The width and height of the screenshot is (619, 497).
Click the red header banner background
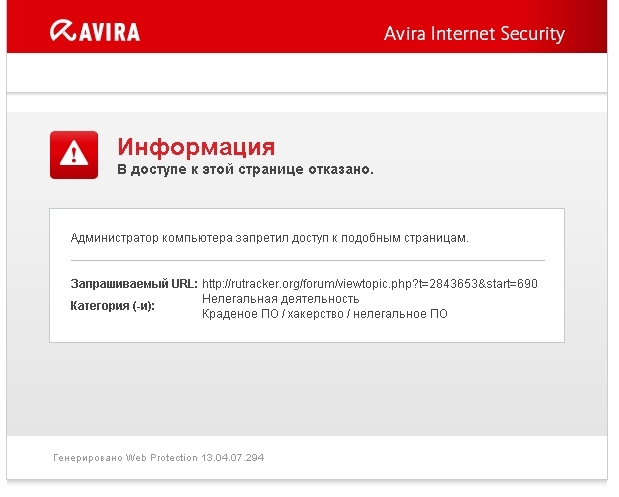coord(261,26)
